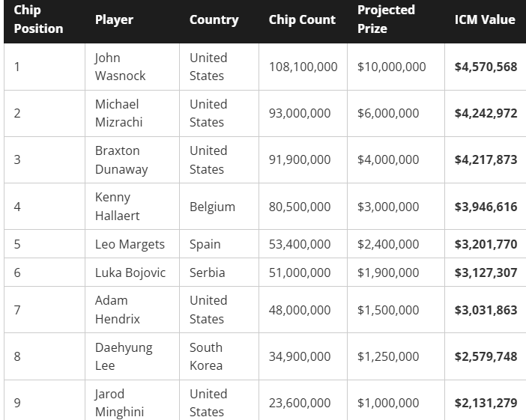Select the 108,100,000 chip count
The height and width of the screenshot is (420, 526).
pos(303,67)
